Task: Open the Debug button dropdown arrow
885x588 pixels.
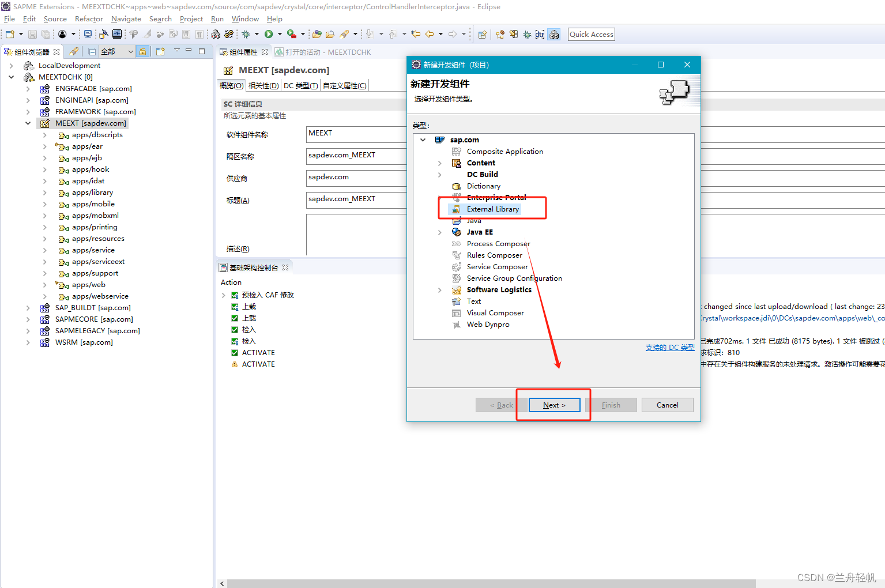Action: click(257, 35)
